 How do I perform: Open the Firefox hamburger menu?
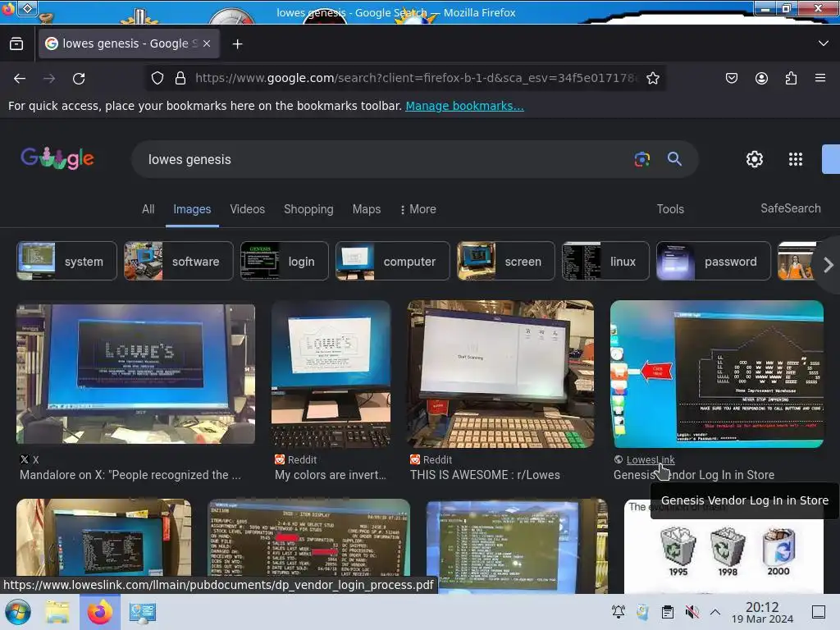[820, 78]
